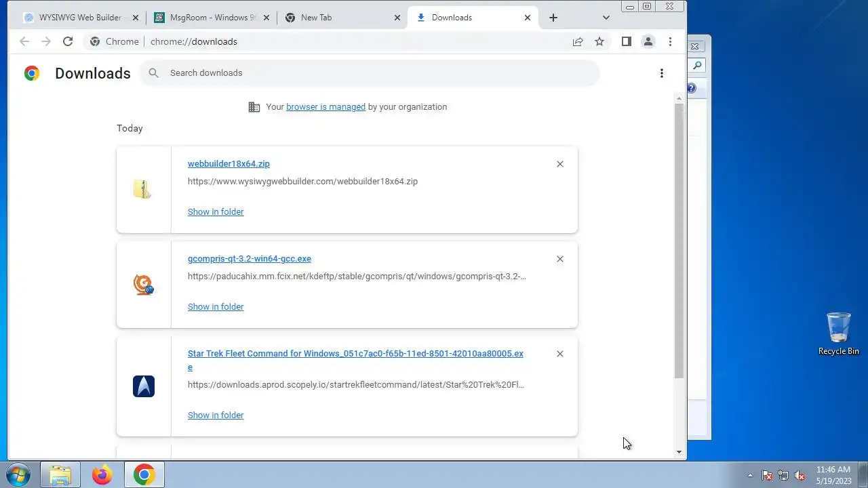Open Windows Explorer from the taskbar

[x=60, y=475]
